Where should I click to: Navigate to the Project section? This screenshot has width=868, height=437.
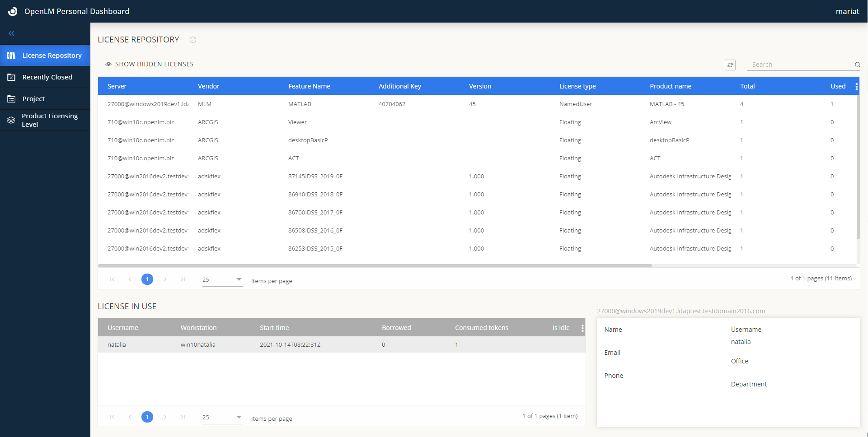(33, 99)
